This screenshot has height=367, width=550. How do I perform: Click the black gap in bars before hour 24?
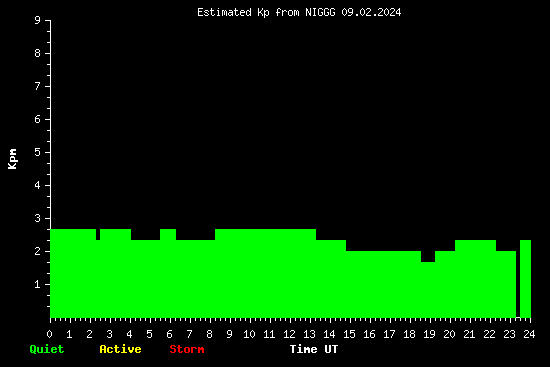pos(518,279)
